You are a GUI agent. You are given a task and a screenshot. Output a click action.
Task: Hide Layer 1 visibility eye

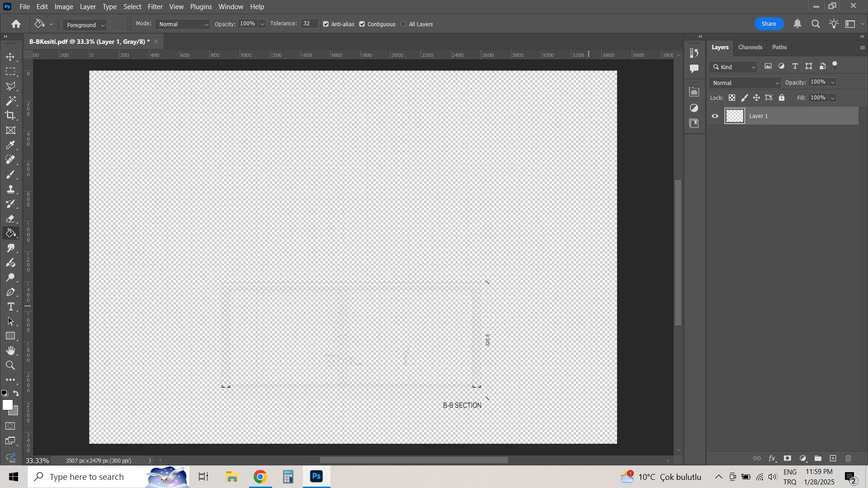(715, 117)
